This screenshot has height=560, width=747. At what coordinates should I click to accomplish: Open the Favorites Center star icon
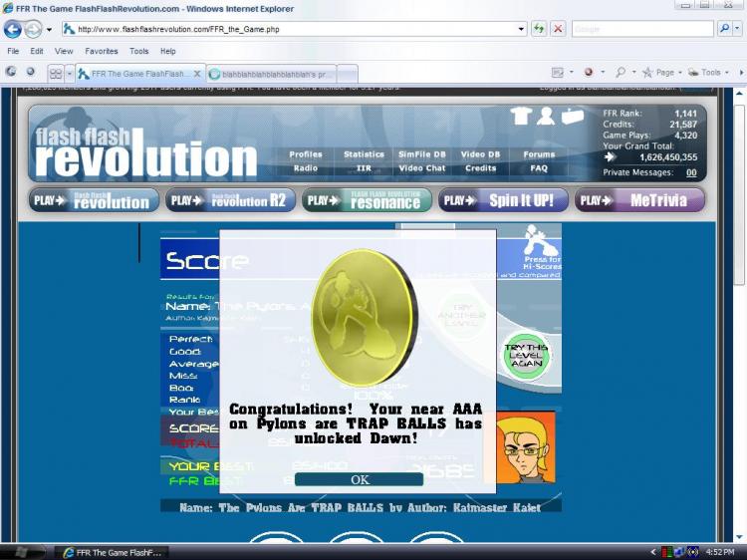(11, 72)
